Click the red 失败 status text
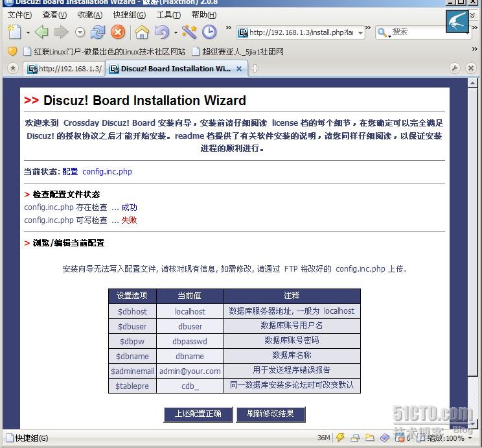Viewport: 482px width, 448px height. tap(129, 220)
